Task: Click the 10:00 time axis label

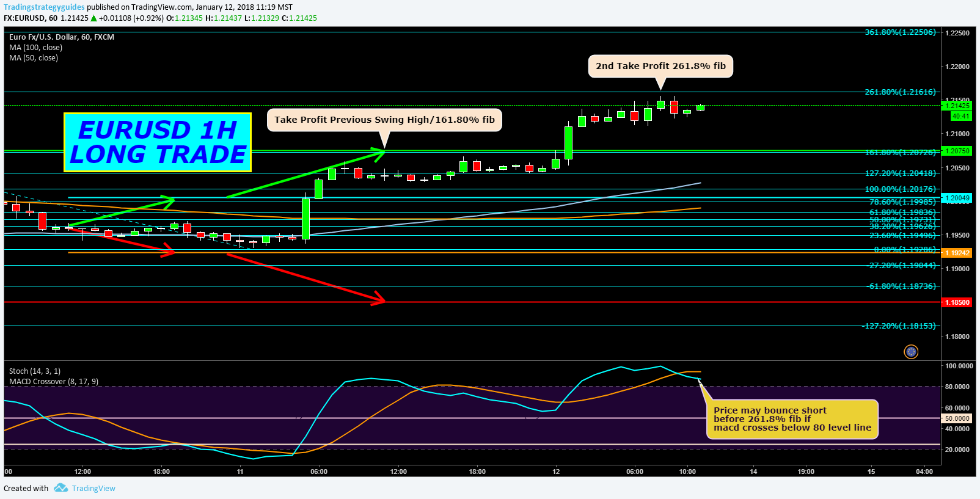Action: (x=687, y=472)
